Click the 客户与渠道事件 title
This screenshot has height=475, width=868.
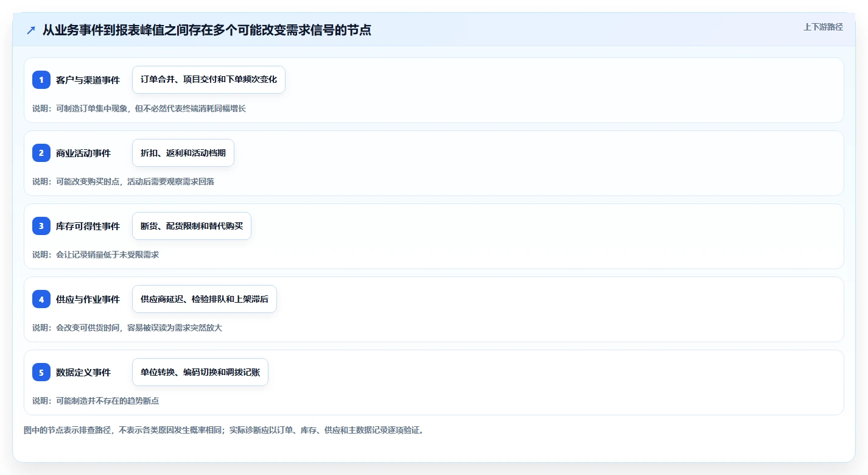pos(88,80)
